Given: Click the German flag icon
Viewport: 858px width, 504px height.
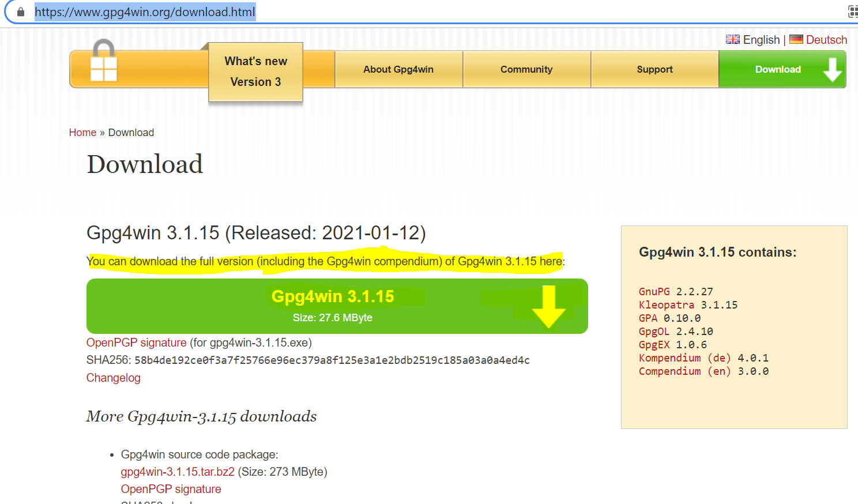Looking at the screenshot, I should point(796,39).
